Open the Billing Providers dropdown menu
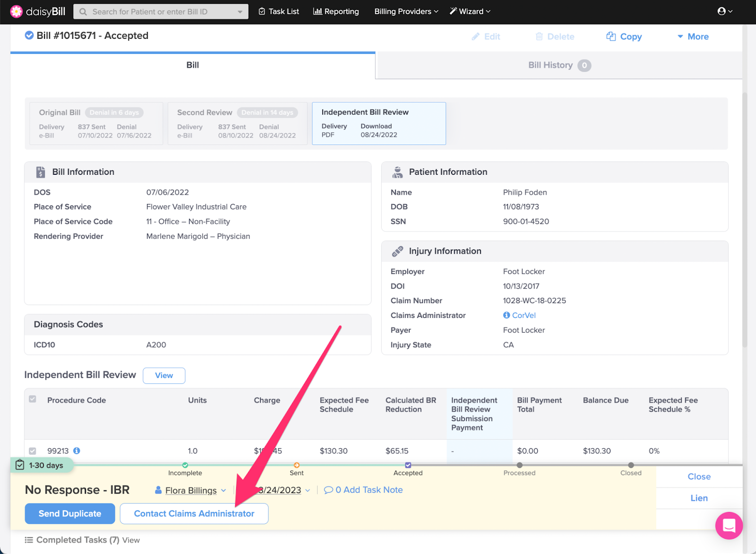The height and width of the screenshot is (554, 756). point(406,11)
